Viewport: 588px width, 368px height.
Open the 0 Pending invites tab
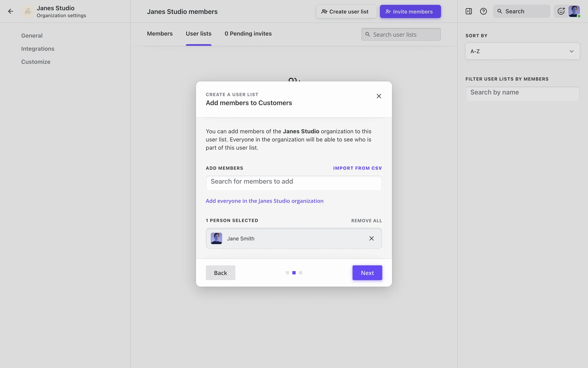tap(248, 34)
